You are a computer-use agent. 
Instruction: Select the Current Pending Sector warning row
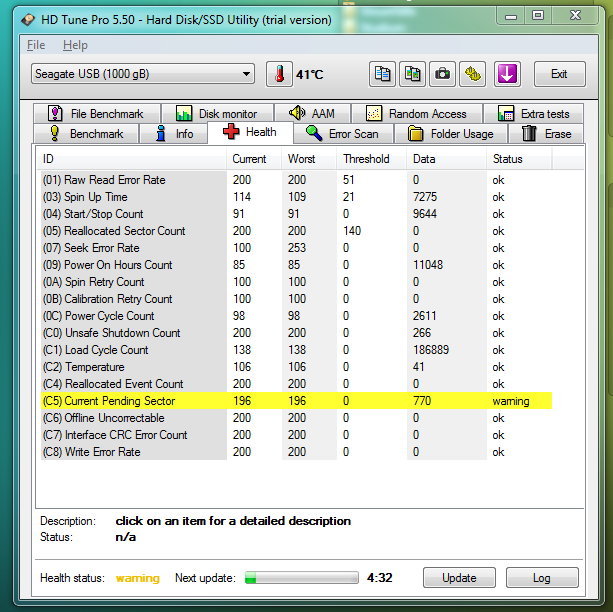[296, 401]
